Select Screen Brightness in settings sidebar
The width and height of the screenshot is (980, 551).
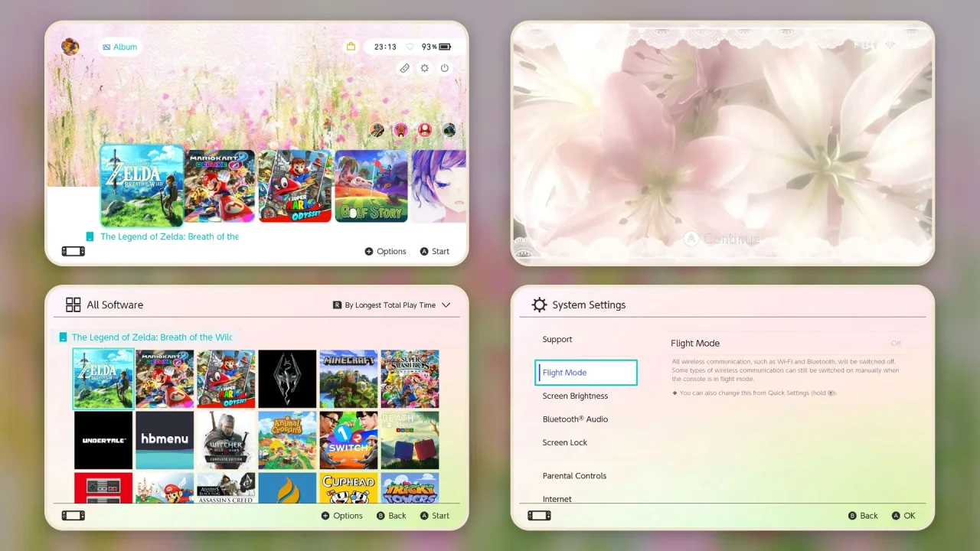click(x=575, y=396)
